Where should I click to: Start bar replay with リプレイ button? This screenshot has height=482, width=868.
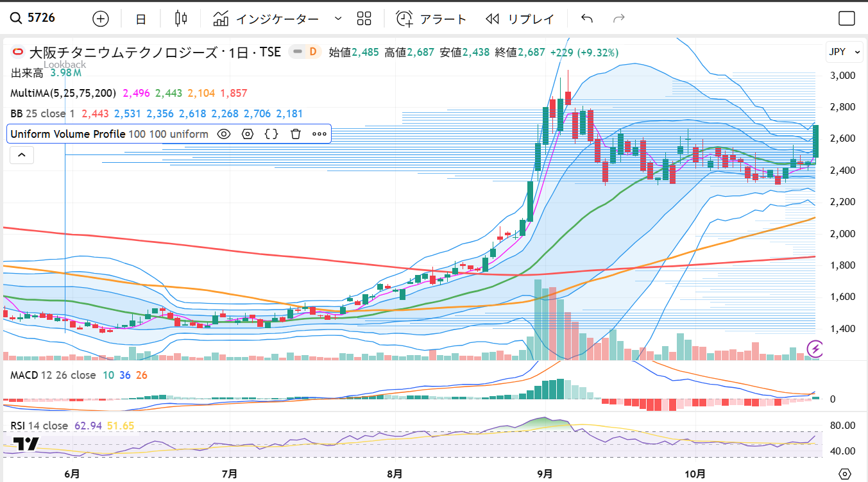520,19
